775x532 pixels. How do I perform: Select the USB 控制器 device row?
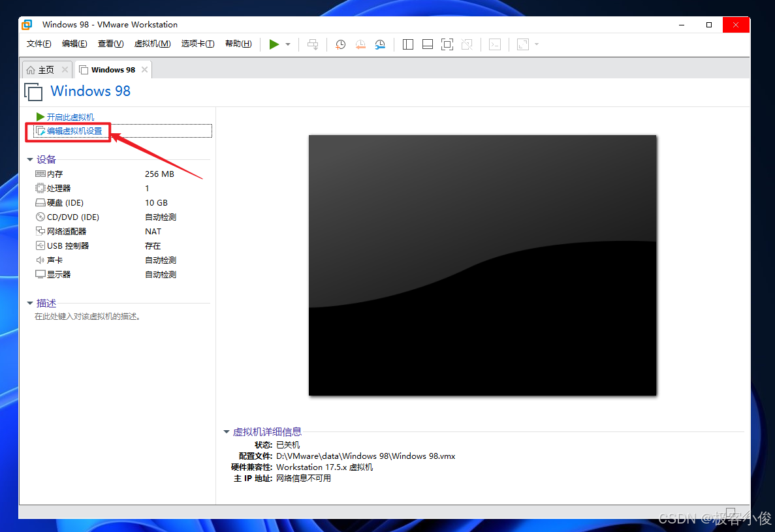(x=122, y=245)
